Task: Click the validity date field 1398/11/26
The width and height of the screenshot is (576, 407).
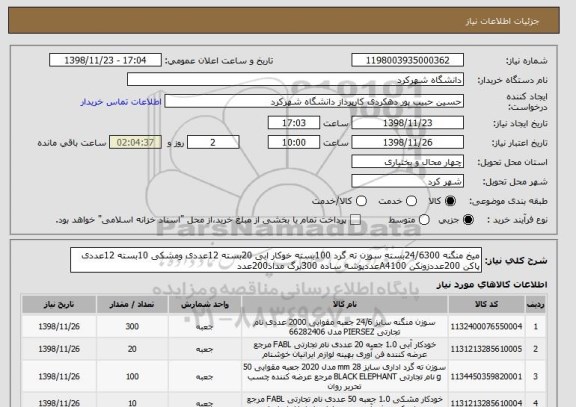Action: click(407, 142)
